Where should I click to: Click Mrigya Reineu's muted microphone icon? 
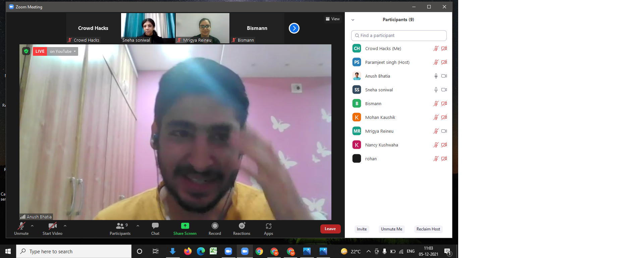(436, 131)
